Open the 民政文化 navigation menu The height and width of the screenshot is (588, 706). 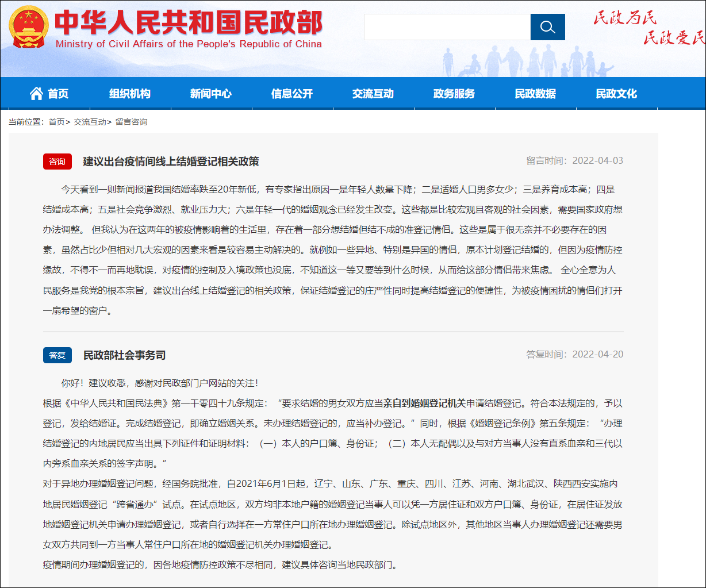pos(617,93)
